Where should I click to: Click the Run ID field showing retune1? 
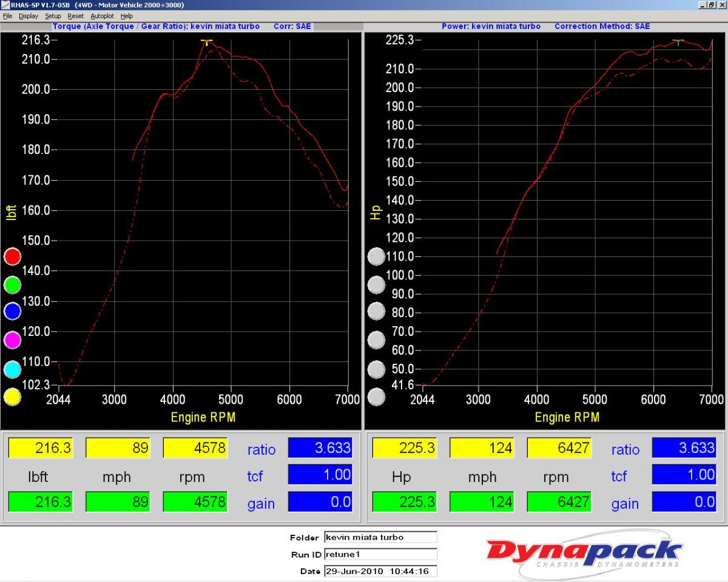click(x=380, y=554)
